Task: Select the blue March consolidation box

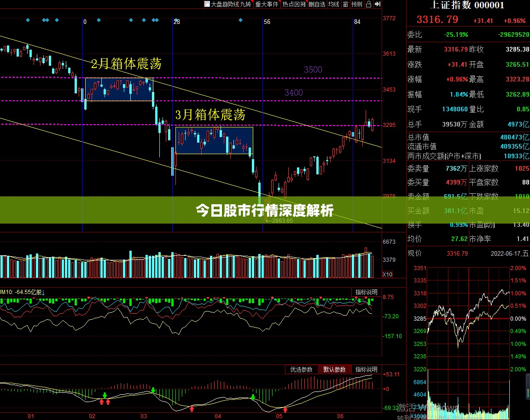Action: click(214, 140)
